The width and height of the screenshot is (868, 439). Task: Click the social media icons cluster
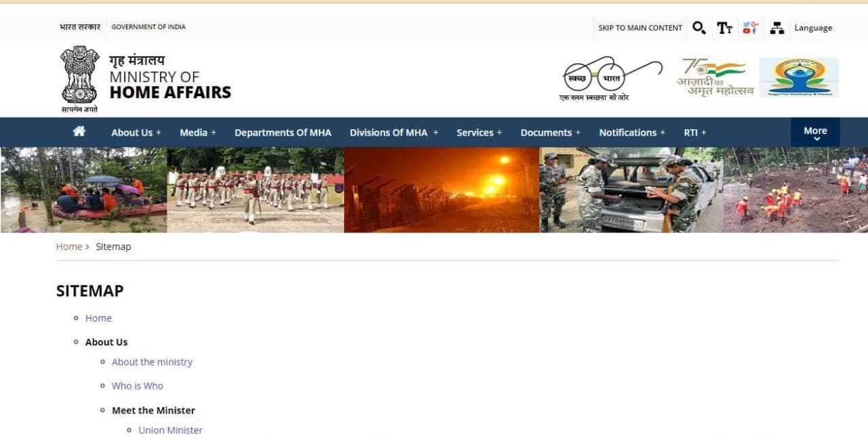click(x=750, y=28)
